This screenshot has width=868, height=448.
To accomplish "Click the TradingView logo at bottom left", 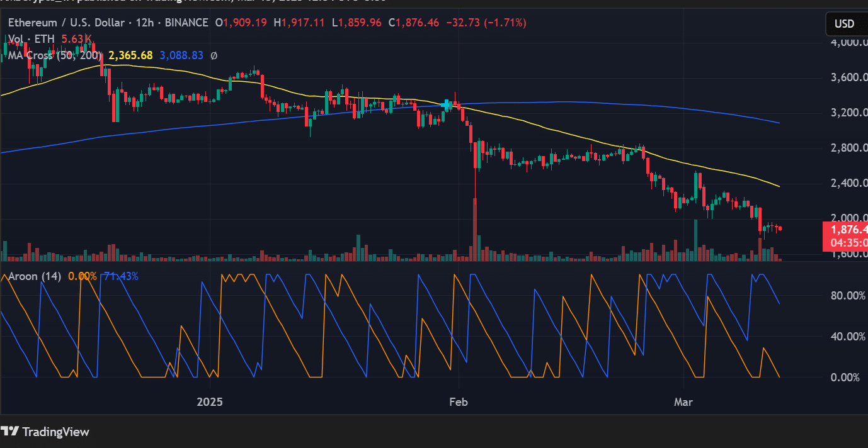I will (46, 432).
